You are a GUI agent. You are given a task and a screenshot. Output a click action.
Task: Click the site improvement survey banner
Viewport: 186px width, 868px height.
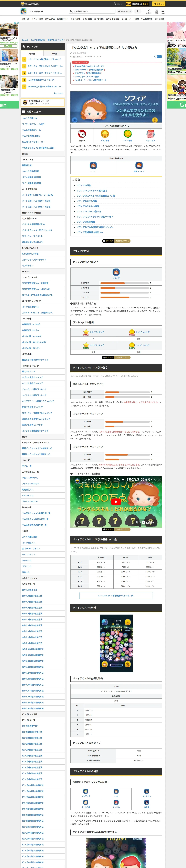[43, 102]
